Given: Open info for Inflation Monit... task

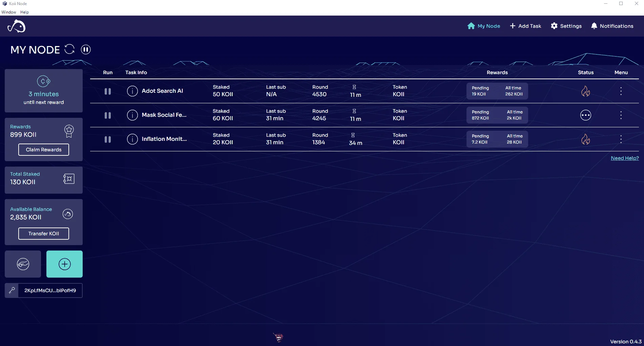Looking at the screenshot, I should pyautogui.click(x=132, y=139).
